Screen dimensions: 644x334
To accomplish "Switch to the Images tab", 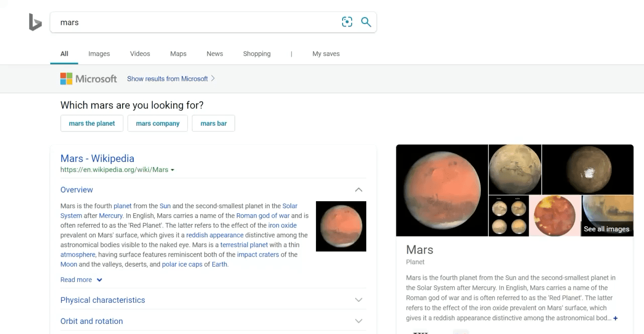I will click(99, 54).
